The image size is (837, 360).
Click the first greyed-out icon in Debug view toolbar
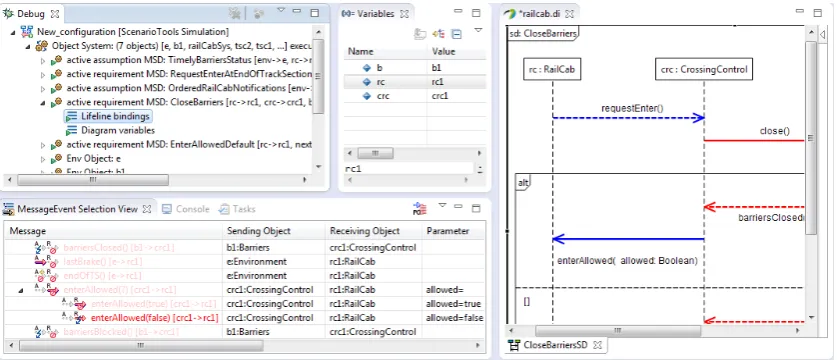click(x=234, y=13)
